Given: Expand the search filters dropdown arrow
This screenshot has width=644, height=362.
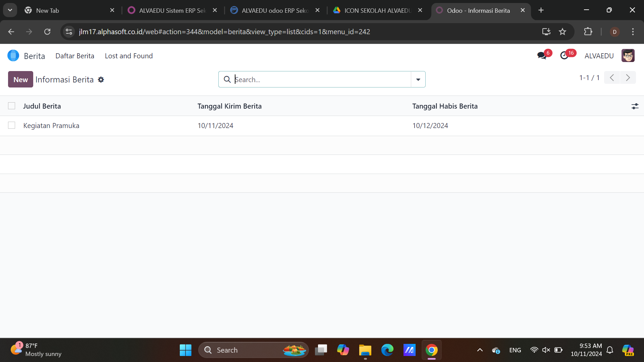Looking at the screenshot, I should (x=418, y=79).
